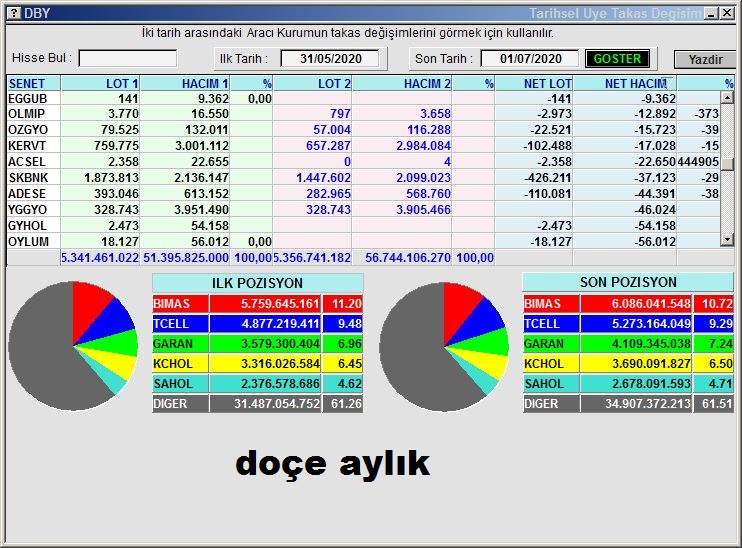Screen dimensions: 742x548
Task: Click LOT 1 value 759.775
Action: [116, 146]
